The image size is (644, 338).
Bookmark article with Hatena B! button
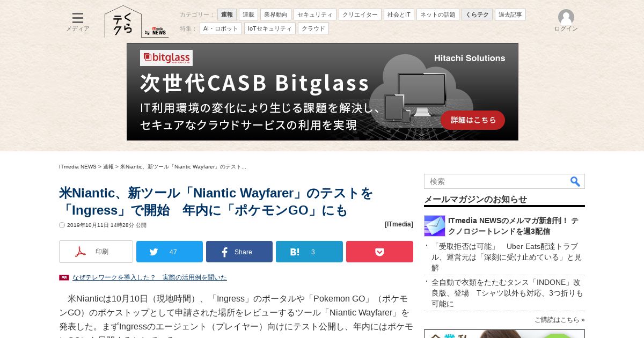click(x=309, y=252)
